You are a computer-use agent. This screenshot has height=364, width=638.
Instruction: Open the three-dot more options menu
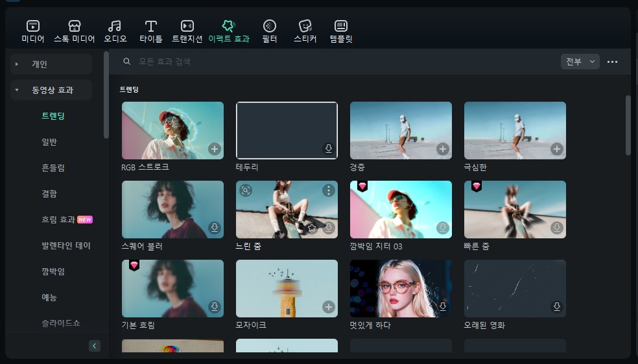tap(612, 62)
